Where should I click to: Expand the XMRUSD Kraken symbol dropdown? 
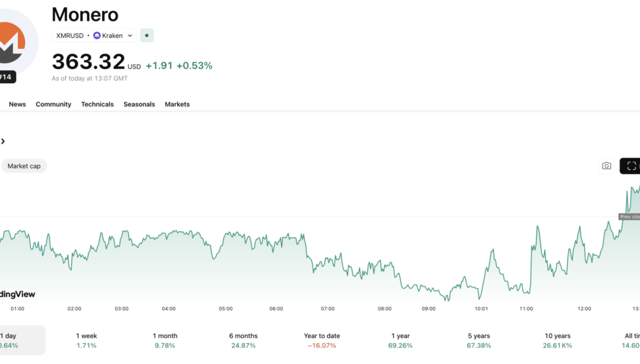coord(130,35)
